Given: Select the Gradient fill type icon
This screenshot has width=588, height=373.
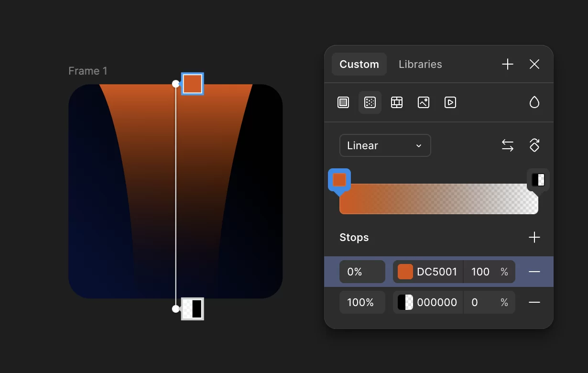Looking at the screenshot, I should coord(370,102).
